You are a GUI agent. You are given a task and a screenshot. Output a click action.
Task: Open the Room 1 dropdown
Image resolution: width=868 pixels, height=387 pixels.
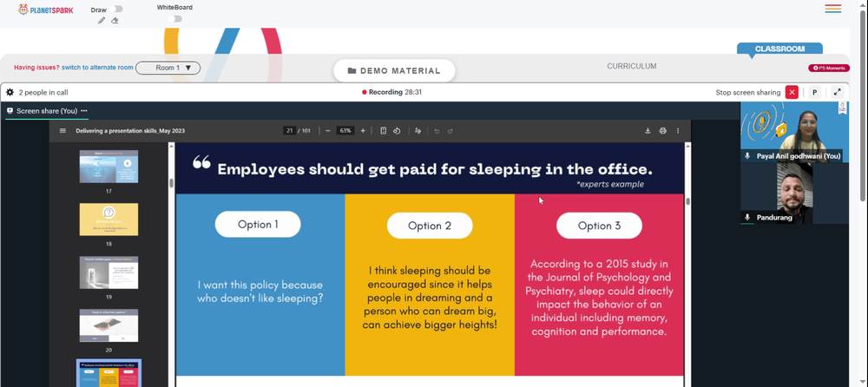pyautogui.click(x=168, y=68)
